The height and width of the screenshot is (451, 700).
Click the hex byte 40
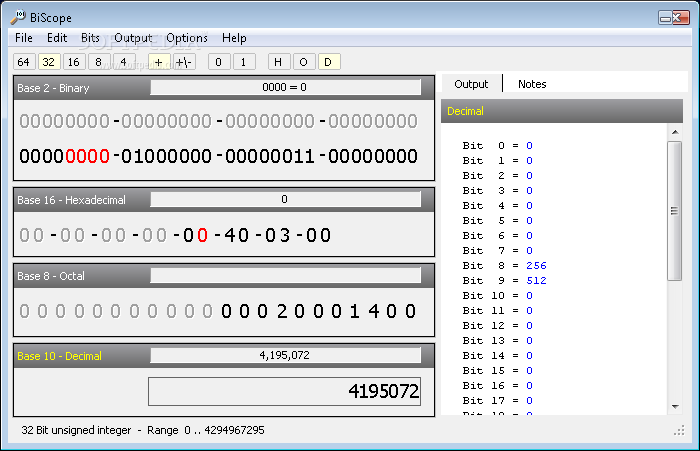coord(237,235)
